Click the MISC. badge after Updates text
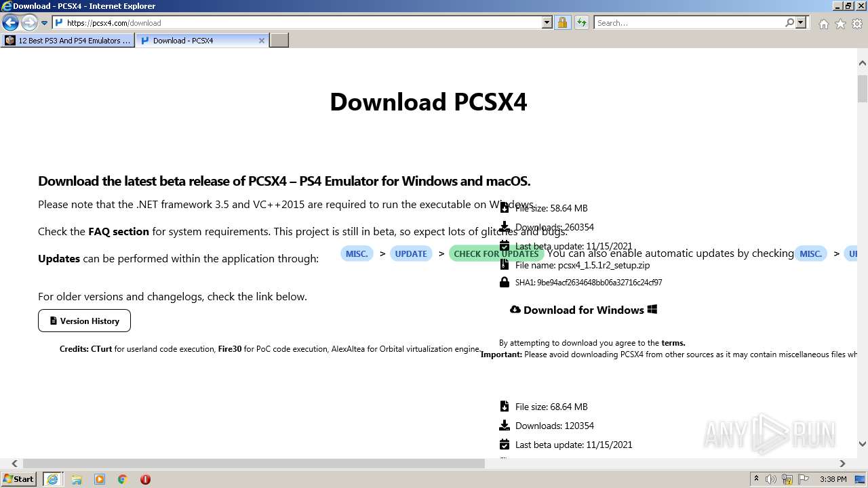Screen dimensions: 868x488 (357, 253)
